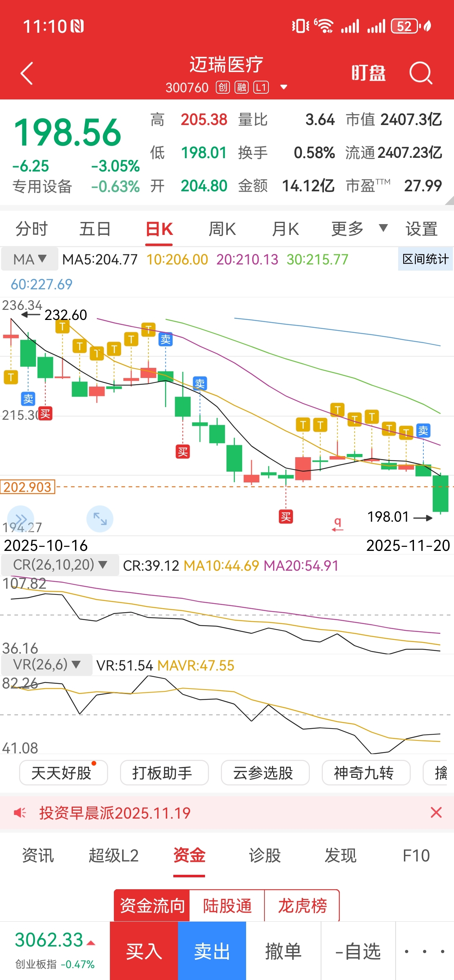Select 陆股通 segment

click(227, 905)
